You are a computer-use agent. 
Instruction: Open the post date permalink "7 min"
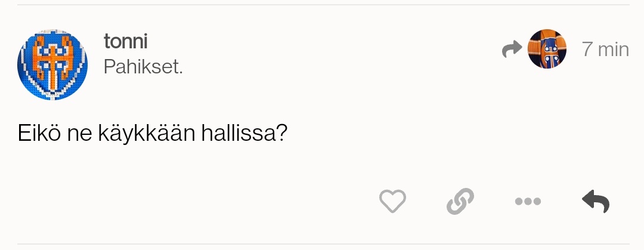[605, 50]
